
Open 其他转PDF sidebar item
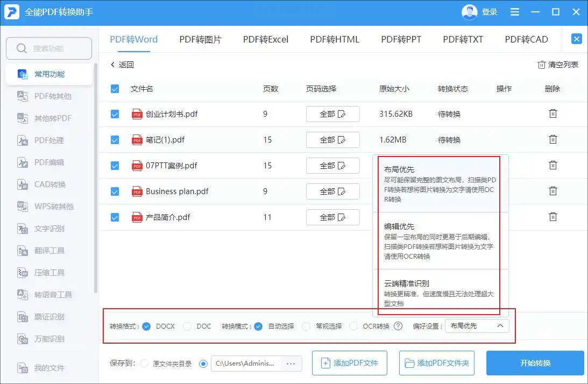tap(49, 118)
